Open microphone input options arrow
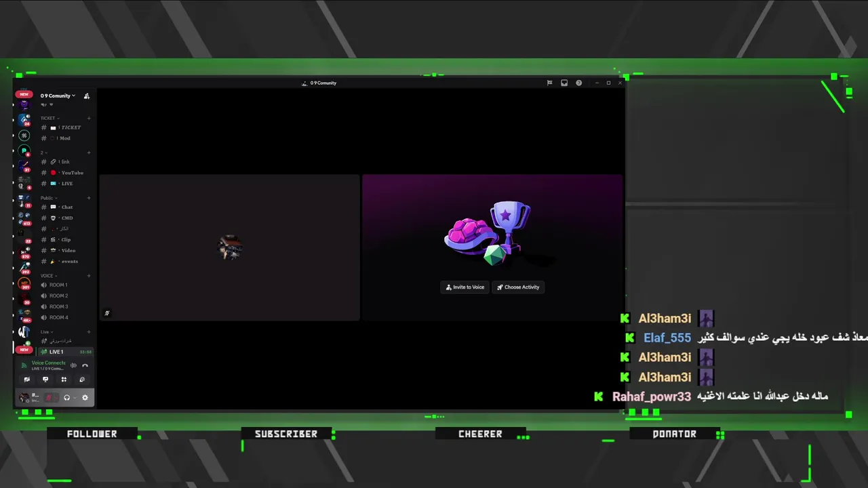 (56, 398)
